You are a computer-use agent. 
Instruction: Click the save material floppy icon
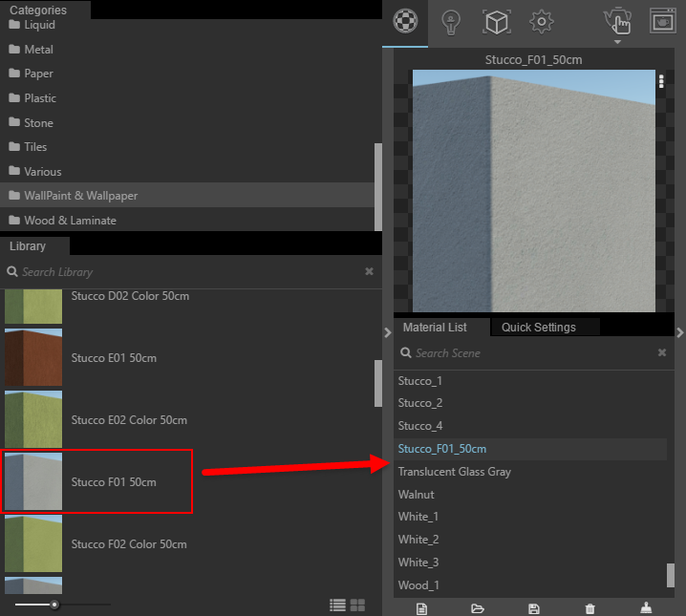pos(534,608)
